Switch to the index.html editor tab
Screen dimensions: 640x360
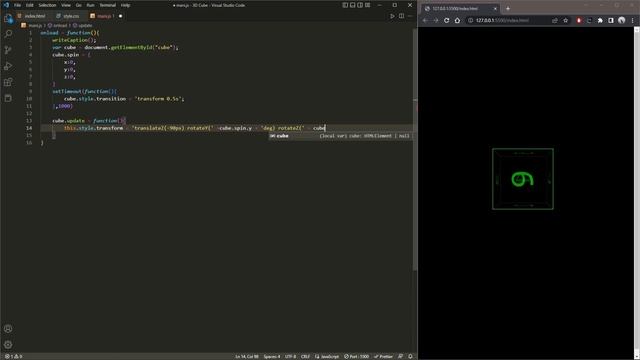[32, 16]
